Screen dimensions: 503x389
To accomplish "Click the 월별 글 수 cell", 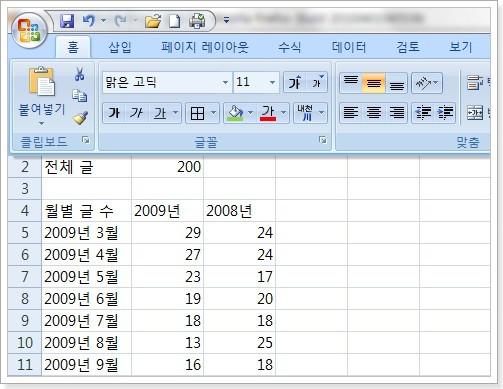I will click(87, 211).
